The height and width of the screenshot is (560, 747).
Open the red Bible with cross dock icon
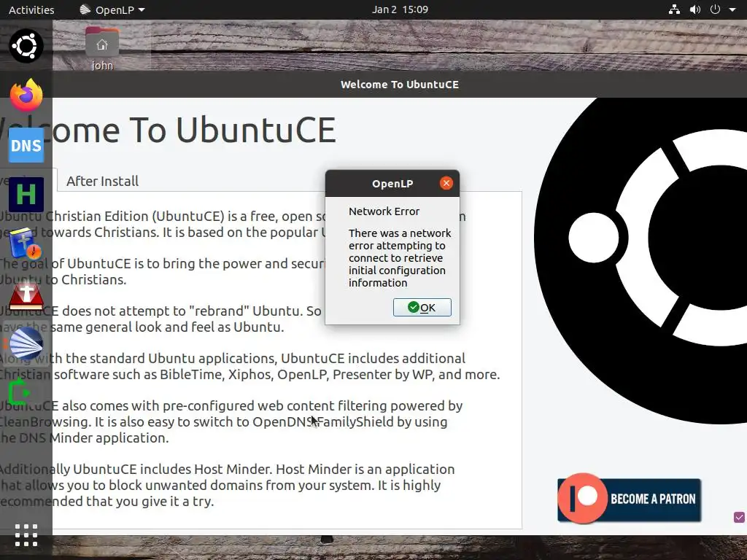click(26, 295)
